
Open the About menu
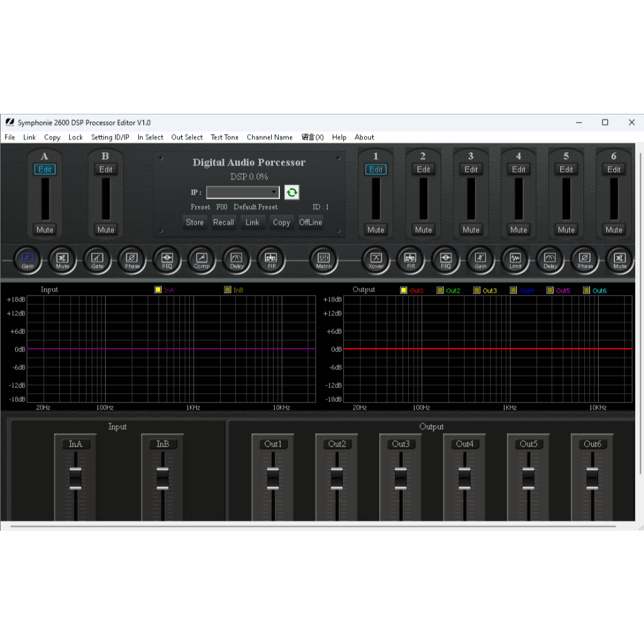click(364, 137)
